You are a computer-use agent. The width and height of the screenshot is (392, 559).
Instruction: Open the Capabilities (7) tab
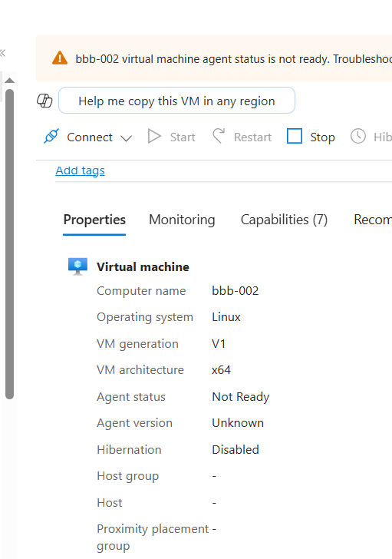[x=284, y=220]
